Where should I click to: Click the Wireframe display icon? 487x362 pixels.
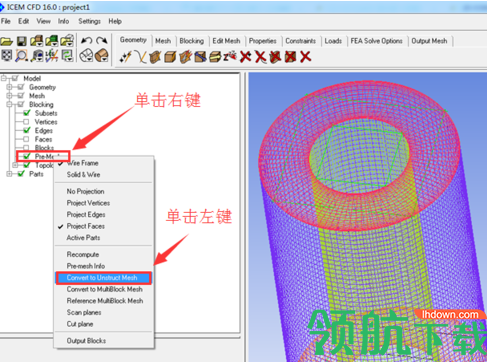86,56
